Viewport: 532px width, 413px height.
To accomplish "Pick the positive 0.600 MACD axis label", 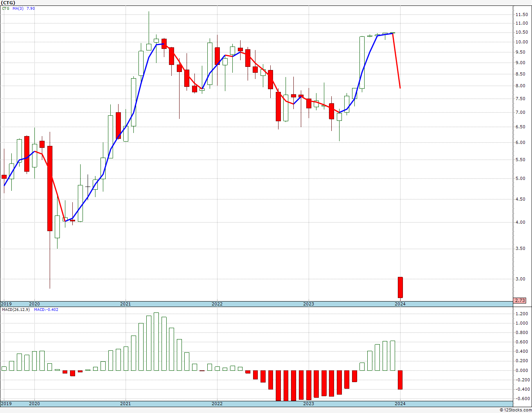I will [x=521, y=342].
